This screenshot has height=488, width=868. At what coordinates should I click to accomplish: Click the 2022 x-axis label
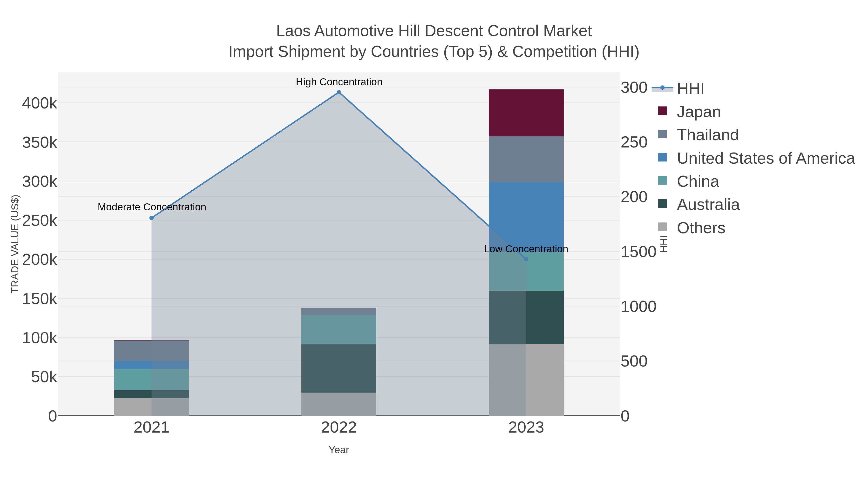[x=339, y=428]
